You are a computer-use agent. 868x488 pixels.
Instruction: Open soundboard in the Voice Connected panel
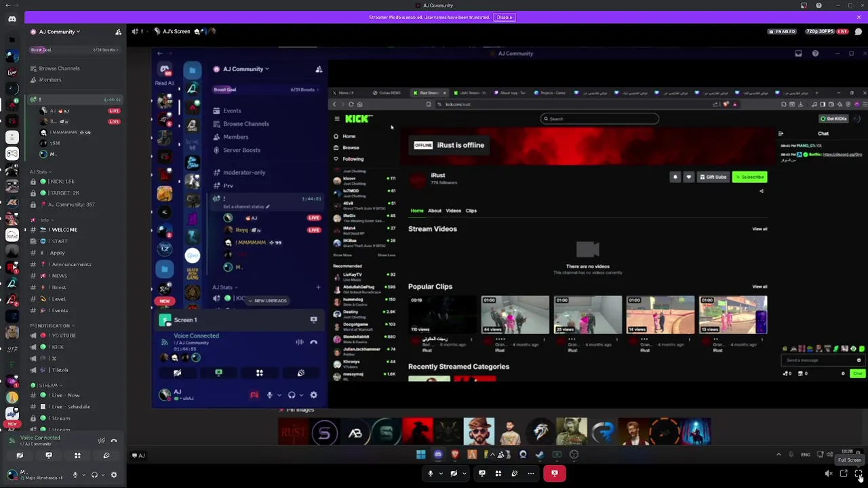click(106, 455)
